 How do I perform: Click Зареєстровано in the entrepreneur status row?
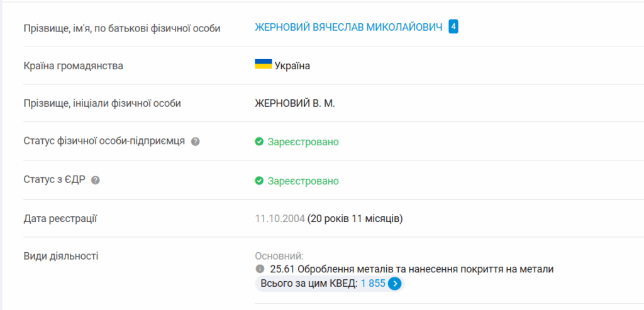[x=303, y=142]
